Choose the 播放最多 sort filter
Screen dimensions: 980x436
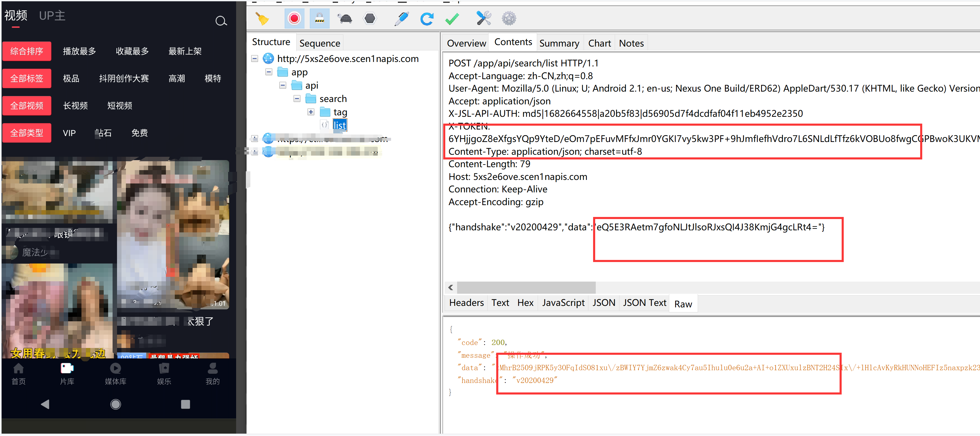tap(79, 51)
